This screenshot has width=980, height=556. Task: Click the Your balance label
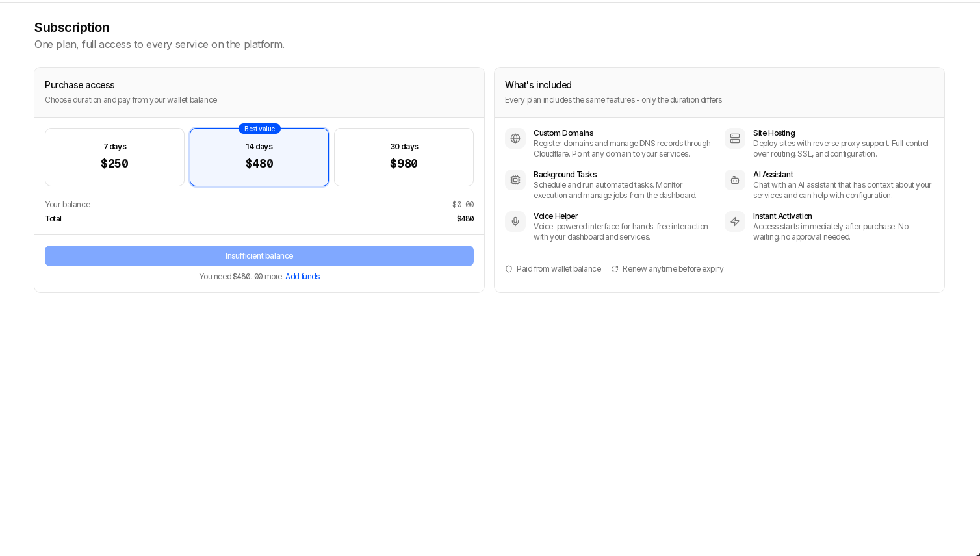point(68,205)
